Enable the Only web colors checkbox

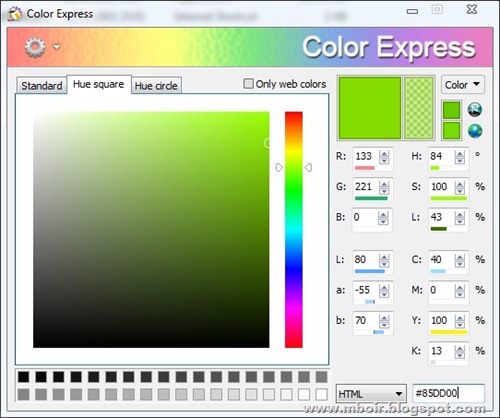click(x=248, y=83)
